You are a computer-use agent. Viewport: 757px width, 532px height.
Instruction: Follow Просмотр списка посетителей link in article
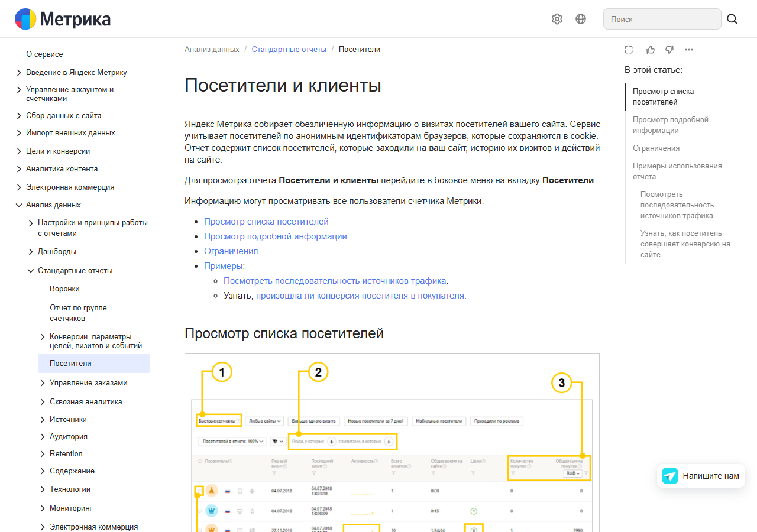[266, 222]
